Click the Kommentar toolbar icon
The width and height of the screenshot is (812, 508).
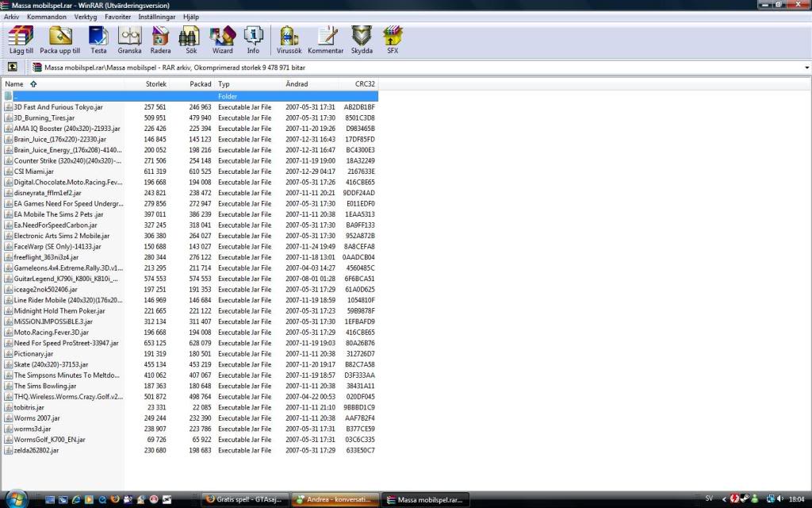pyautogui.click(x=326, y=40)
